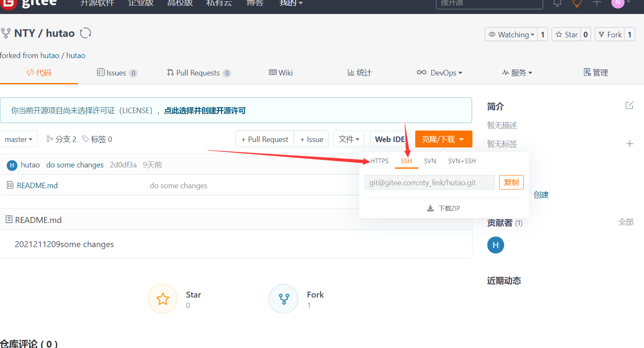Image resolution: width=644 pixels, height=348 pixels.
Task: Click the plus icon in top navigation
Action: 597,3
